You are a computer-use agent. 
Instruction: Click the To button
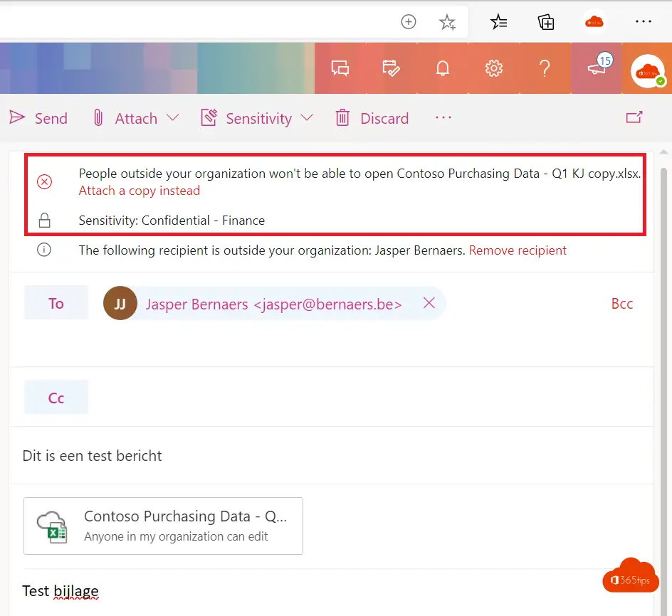pos(56,303)
